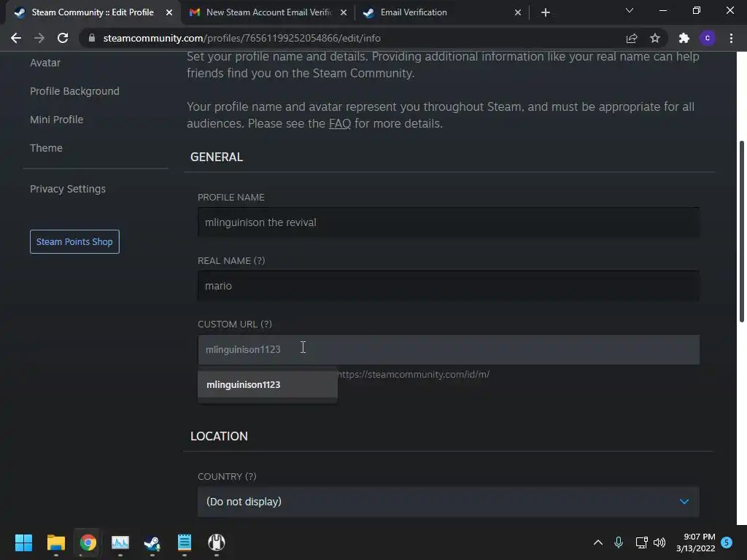This screenshot has height=560, width=747.
Task: Open the Notepad taskbar icon
Action: [x=185, y=542]
